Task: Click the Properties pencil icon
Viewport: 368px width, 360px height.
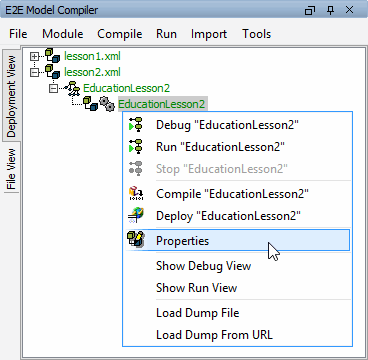Action: click(x=136, y=239)
